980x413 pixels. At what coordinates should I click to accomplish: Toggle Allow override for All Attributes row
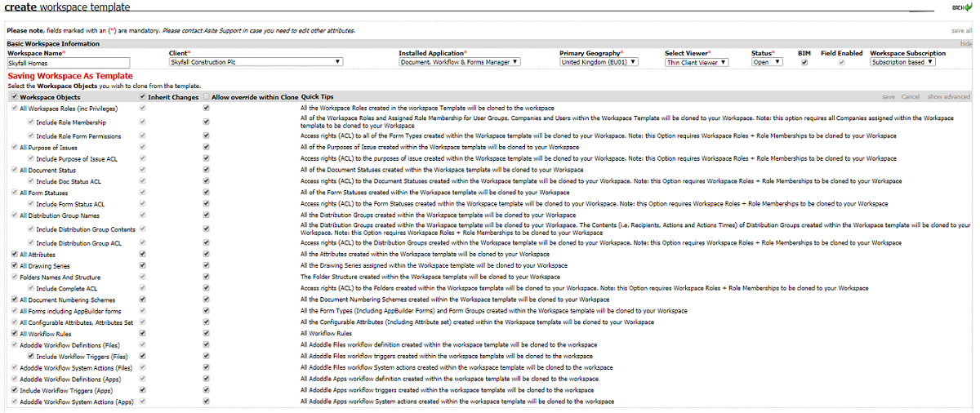tap(207, 255)
